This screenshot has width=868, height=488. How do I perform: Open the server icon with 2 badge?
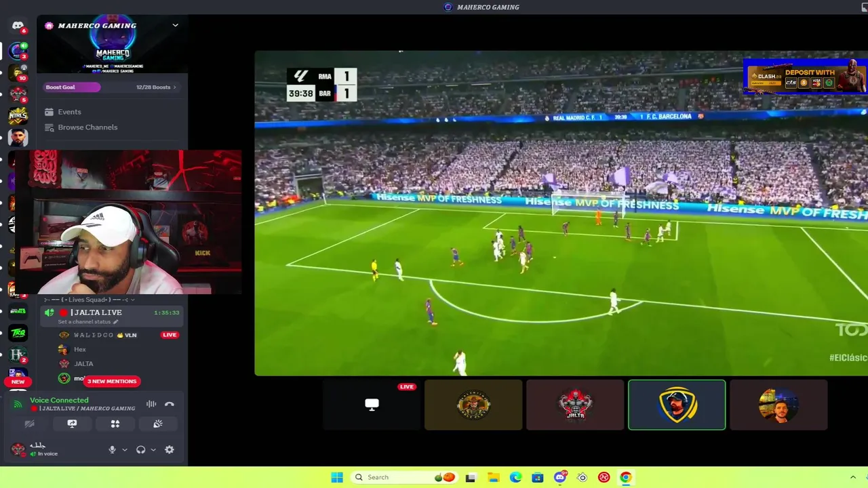(18, 354)
